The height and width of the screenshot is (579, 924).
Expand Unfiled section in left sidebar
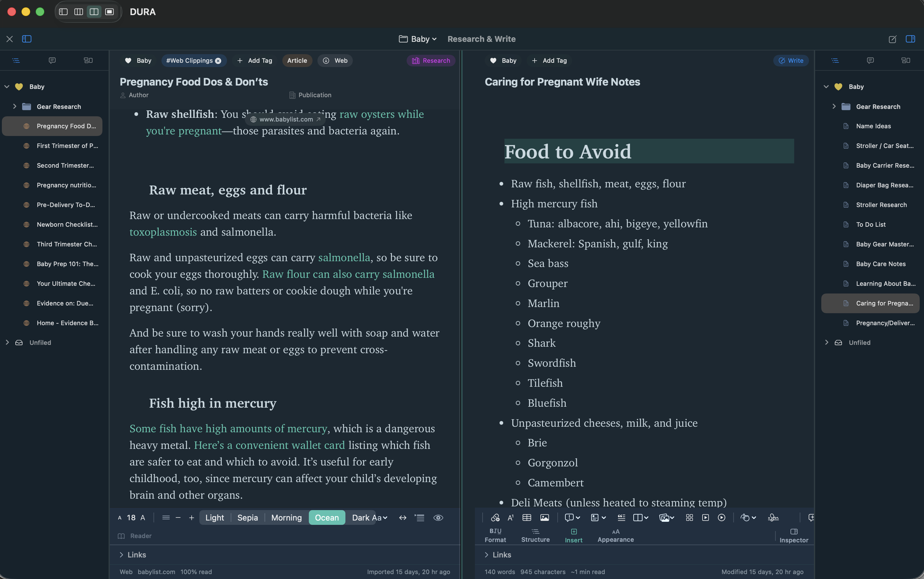coord(7,342)
